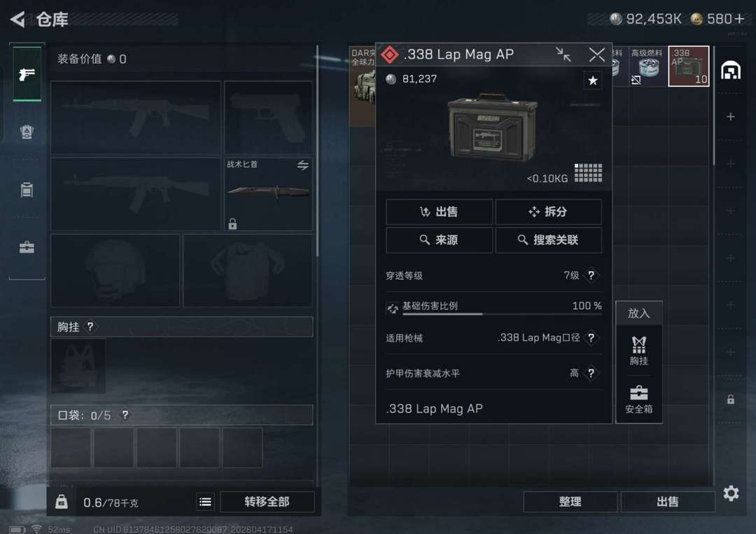Show help for 护甲伤害衰减水平
756x534 pixels.
(591, 373)
